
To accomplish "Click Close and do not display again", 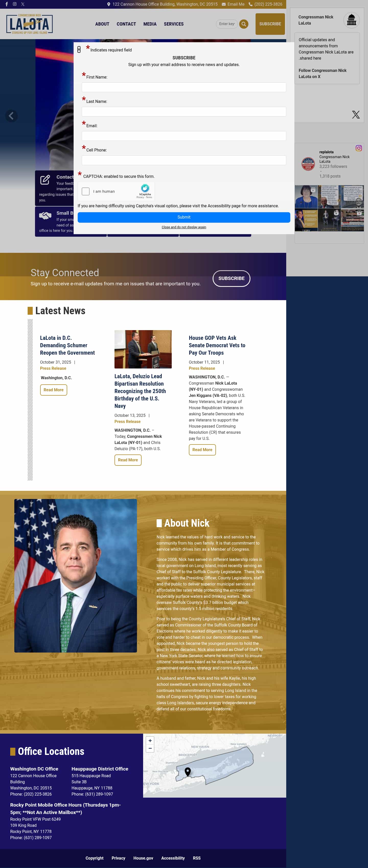I will 184,227.
